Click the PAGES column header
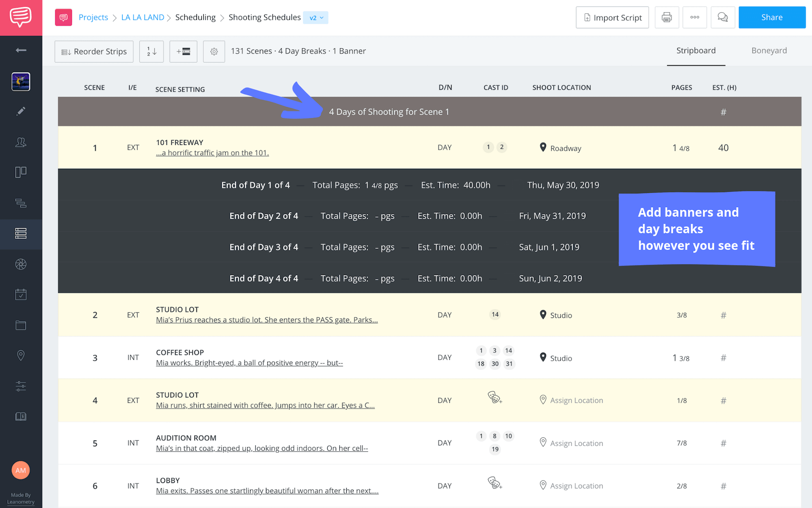 pyautogui.click(x=682, y=88)
